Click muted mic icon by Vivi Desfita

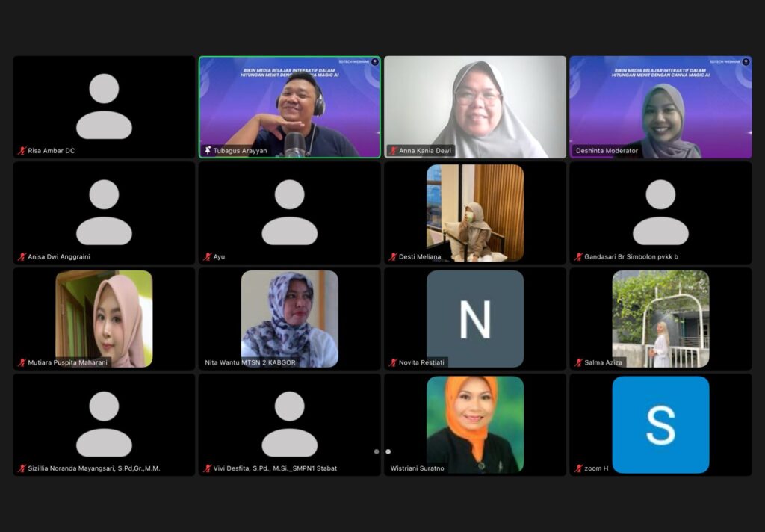208,469
